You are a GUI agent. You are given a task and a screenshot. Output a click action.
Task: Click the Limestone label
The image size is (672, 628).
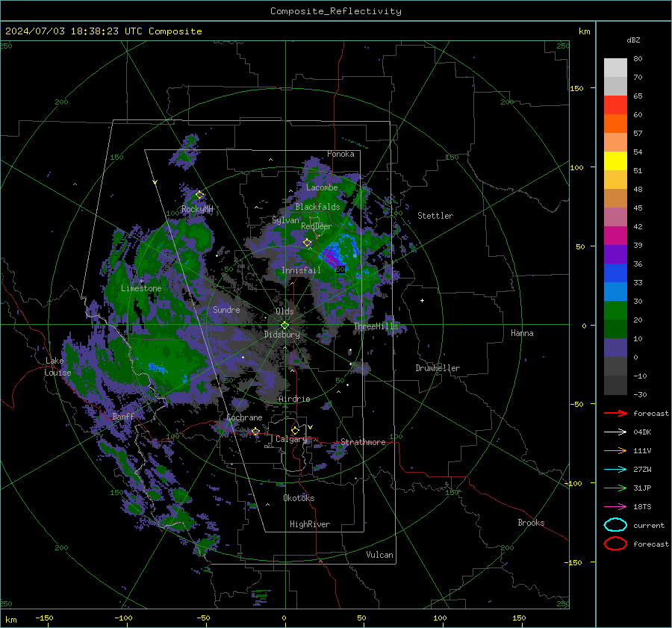click(141, 288)
